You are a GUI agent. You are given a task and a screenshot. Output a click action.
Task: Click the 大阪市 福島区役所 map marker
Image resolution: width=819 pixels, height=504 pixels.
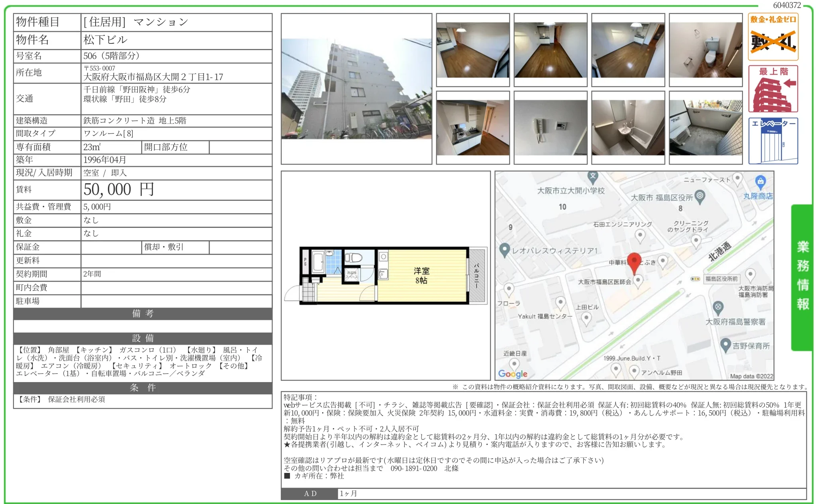[x=700, y=196]
